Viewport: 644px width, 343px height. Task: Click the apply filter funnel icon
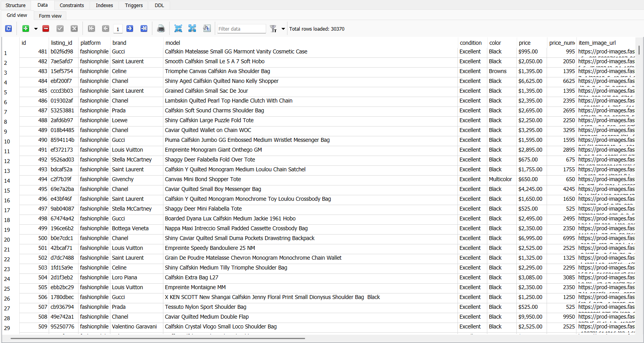tap(273, 29)
